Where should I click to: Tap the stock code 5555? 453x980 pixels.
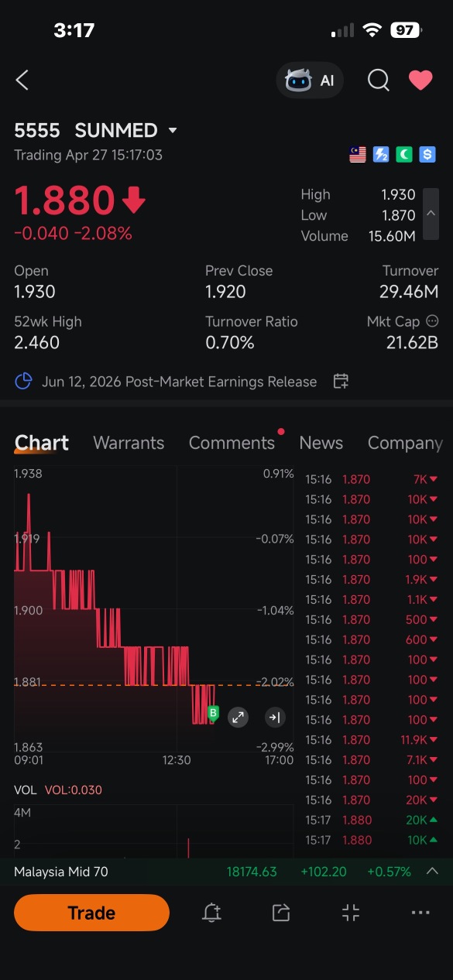[37, 130]
